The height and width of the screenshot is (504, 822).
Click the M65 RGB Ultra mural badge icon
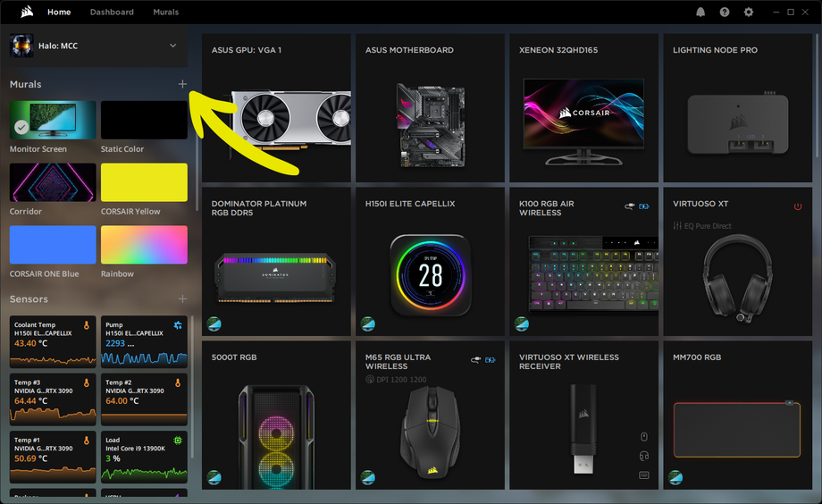[x=368, y=478]
